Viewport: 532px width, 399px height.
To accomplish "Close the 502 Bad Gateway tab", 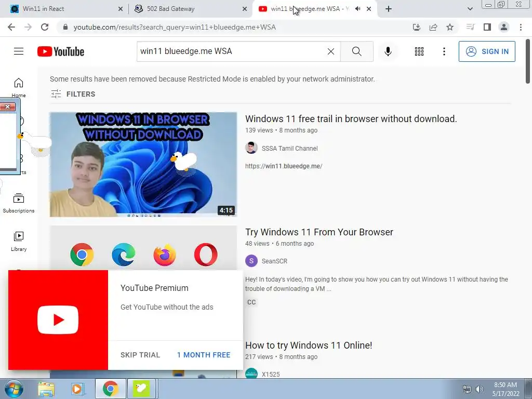I will click(x=245, y=9).
